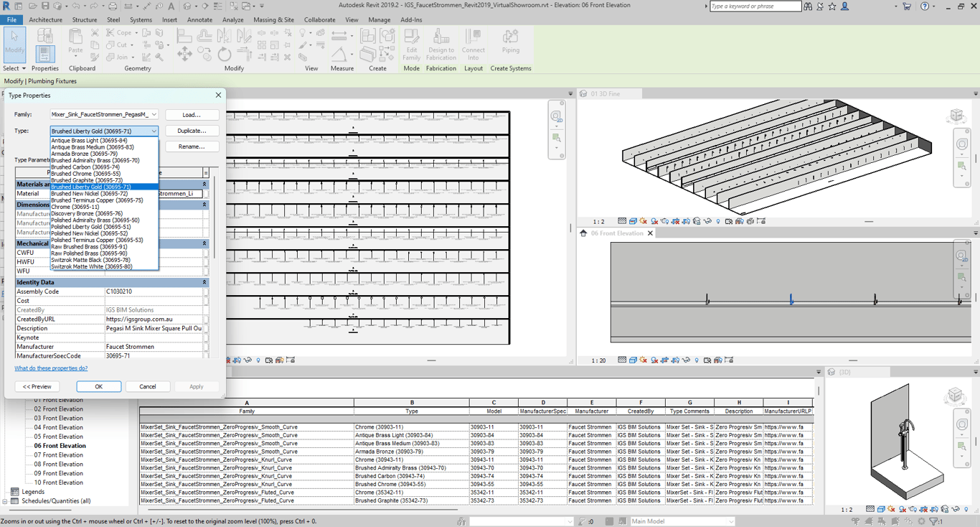The width and height of the screenshot is (980, 527).
Task: Collapse the Mechanical parameter group
Action: click(204, 243)
